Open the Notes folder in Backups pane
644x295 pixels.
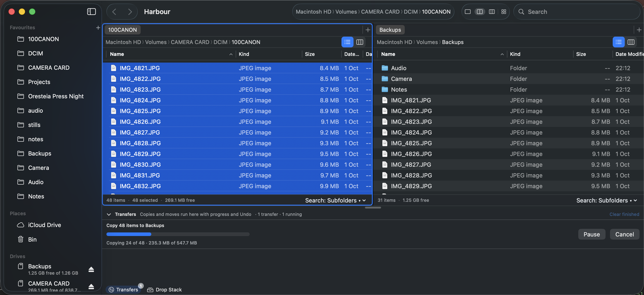tap(508, 89)
